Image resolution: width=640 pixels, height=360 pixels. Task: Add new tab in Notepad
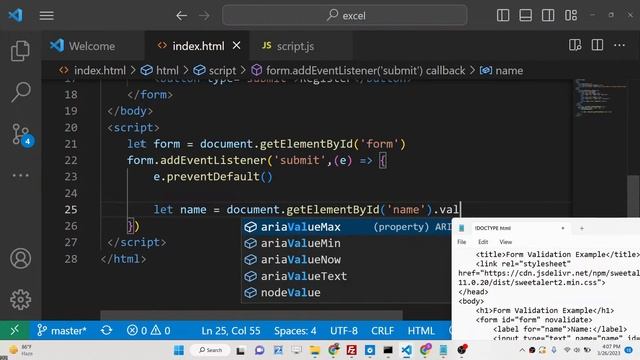[x=582, y=228]
